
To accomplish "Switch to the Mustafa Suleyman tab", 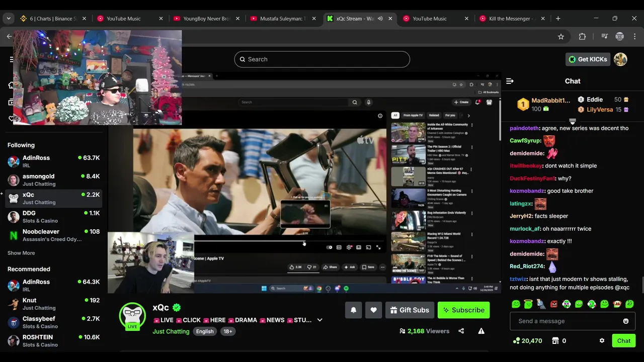I will pos(283,19).
